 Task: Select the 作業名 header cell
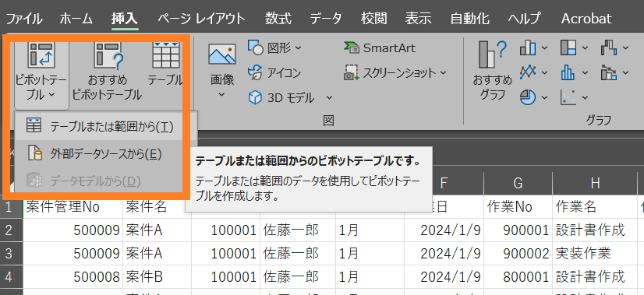tap(595, 207)
